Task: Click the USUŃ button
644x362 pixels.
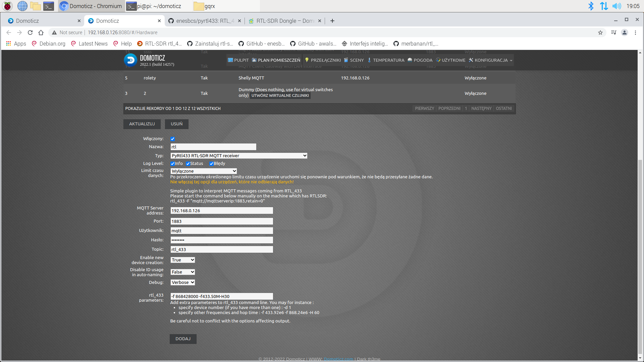Action: 177,124
